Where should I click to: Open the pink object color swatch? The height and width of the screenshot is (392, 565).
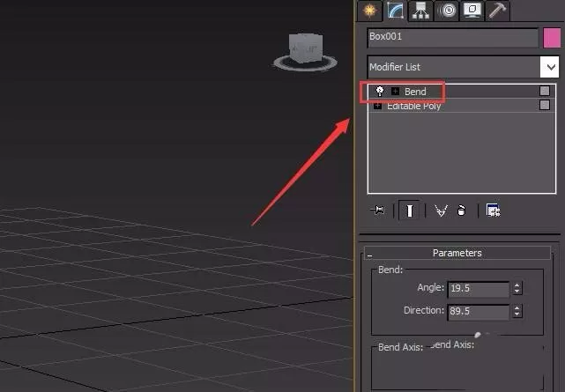552,38
